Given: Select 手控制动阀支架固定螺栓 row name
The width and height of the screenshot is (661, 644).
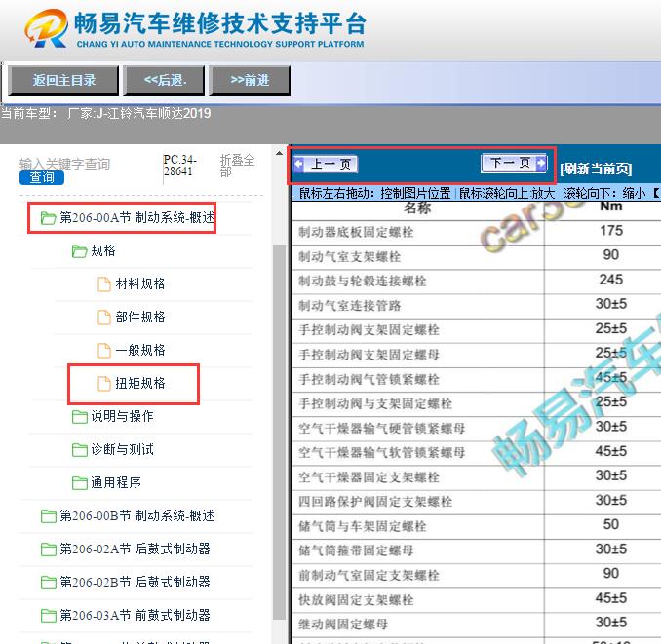Looking at the screenshot, I should pyautogui.click(x=369, y=329).
